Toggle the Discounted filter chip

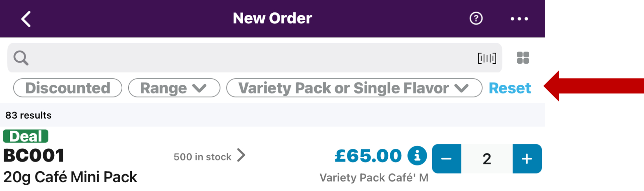tap(68, 88)
